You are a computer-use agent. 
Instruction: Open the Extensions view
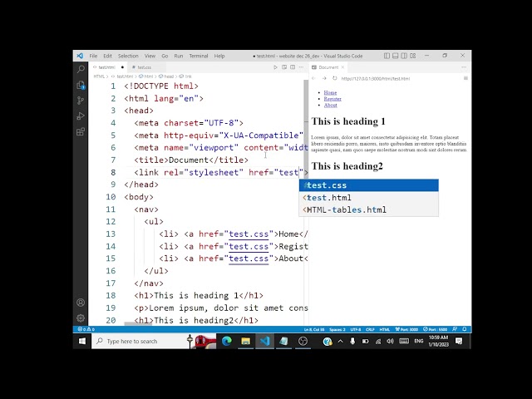(x=81, y=131)
